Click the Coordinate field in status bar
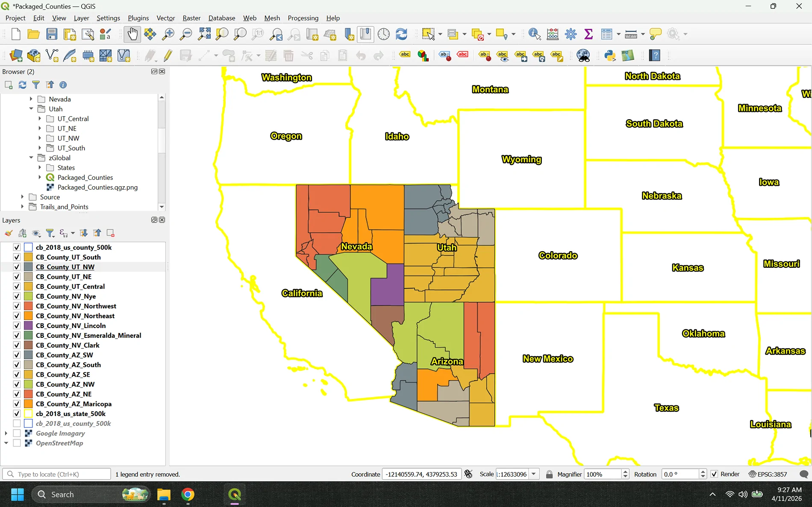812x507 pixels. coord(421,474)
